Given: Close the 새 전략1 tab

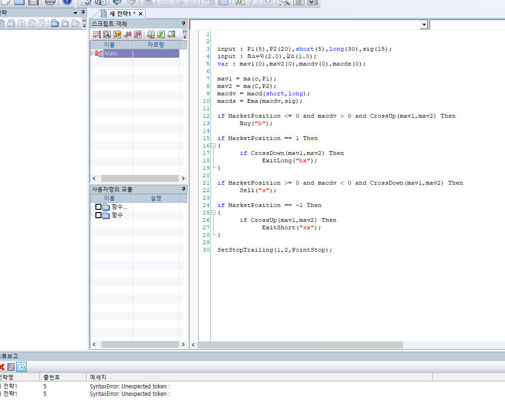Looking at the screenshot, I should point(140,14).
